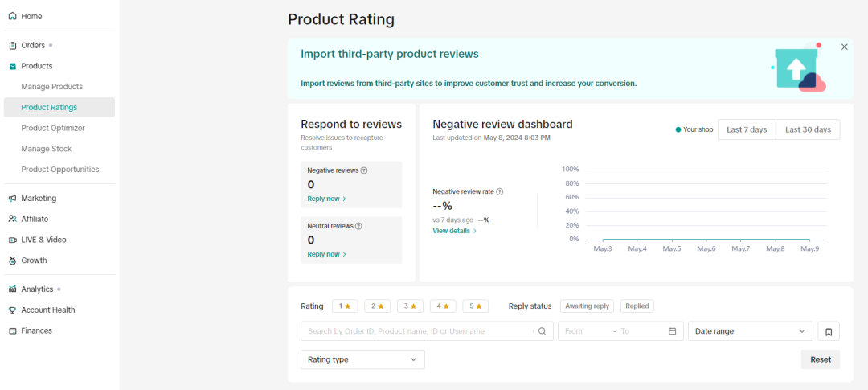Expand the Rating type dropdown
This screenshot has width=868, height=390.
(x=362, y=359)
